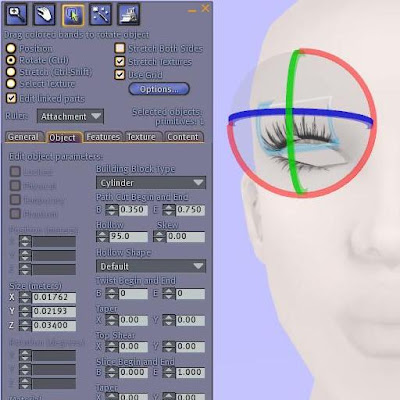Select the Move hand tool icon

pos(44,14)
